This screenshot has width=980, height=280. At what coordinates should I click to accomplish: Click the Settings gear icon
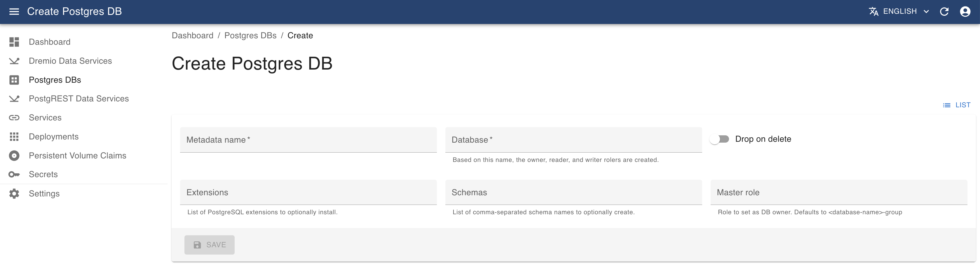(14, 193)
